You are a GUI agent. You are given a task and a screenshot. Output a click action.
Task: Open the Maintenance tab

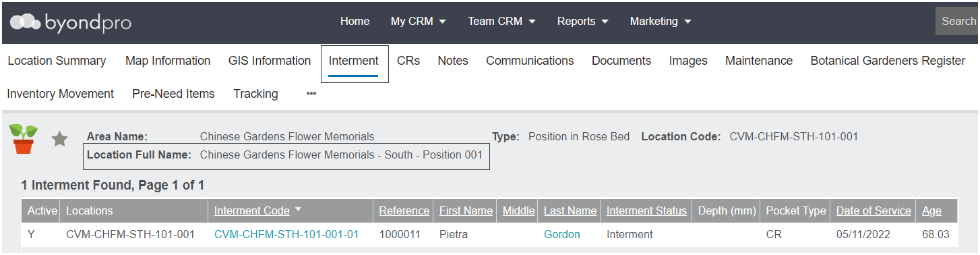click(x=759, y=61)
